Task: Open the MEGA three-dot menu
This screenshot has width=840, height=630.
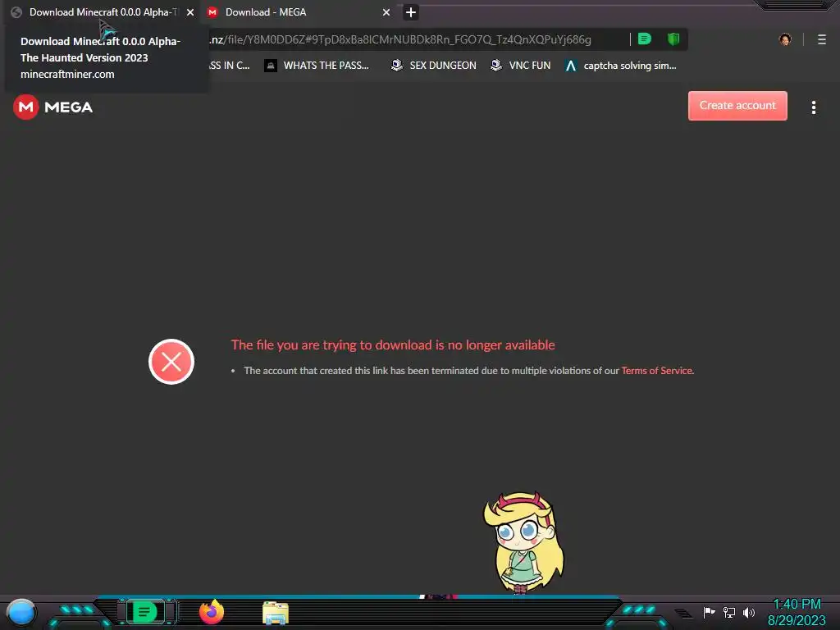Action: pyautogui.click(x=814, y=107)
